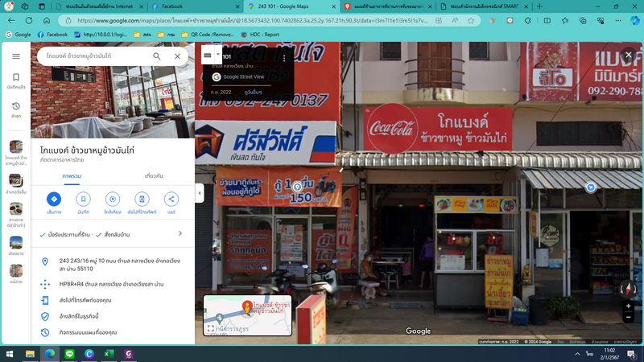Click the claim business shield icon
Screen dimensions: 644x362
[45, 316]
